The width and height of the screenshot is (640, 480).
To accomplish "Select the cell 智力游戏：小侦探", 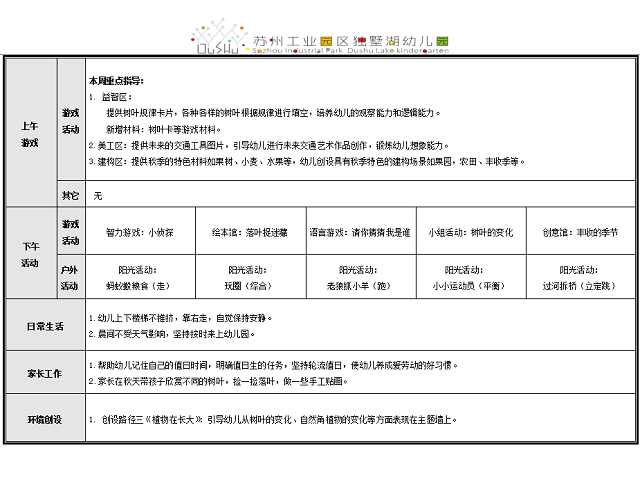I will click(x=140, y=231).
